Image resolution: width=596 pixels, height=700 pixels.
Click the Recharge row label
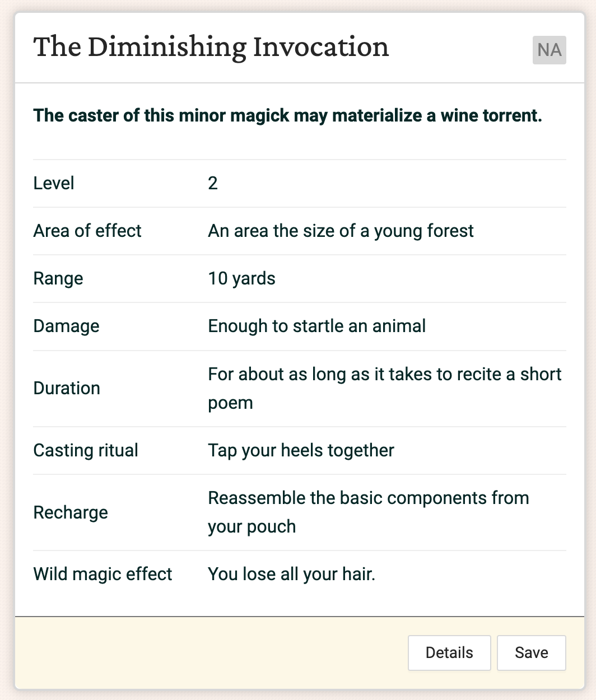tap(71, 512)
